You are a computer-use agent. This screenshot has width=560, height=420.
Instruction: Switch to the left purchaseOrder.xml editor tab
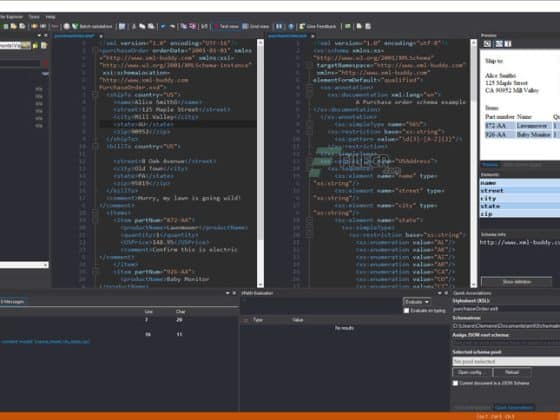pyautogui.click(x=74, y=36)
